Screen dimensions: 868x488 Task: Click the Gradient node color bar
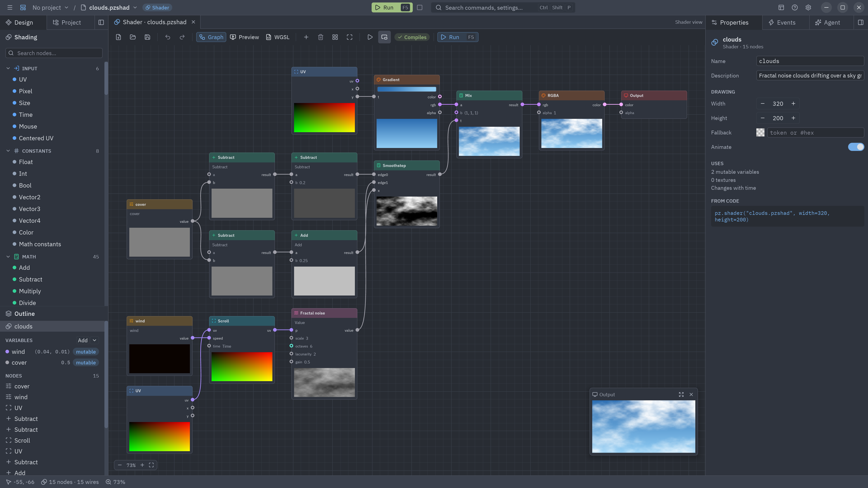[407, 89]
